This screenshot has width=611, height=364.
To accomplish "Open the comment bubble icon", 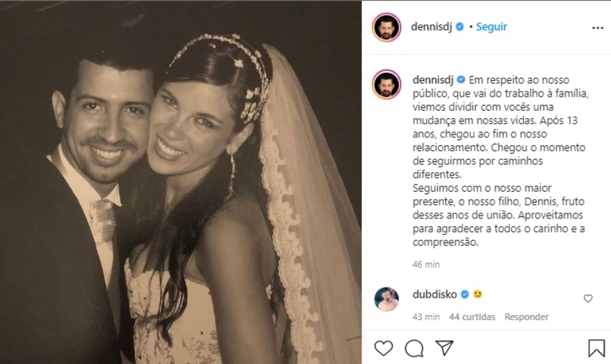I will pos(414,348).
